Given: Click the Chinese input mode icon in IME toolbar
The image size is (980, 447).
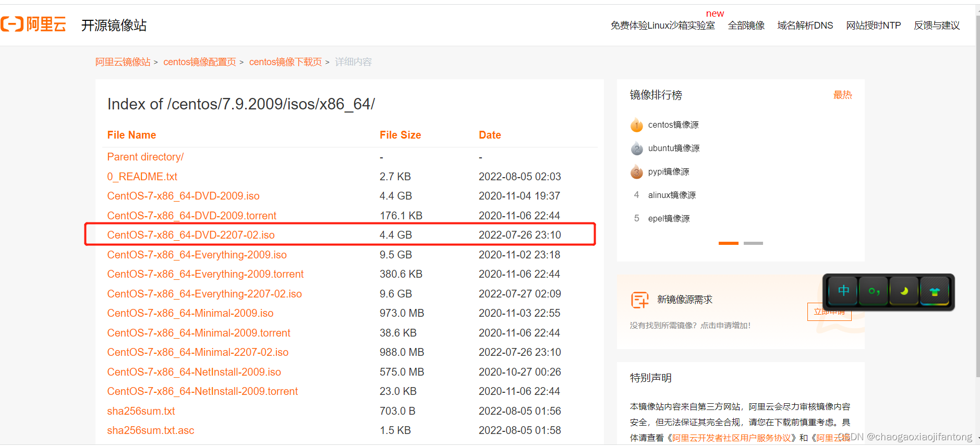Looking at the screenshot, I should pos(843,291).
